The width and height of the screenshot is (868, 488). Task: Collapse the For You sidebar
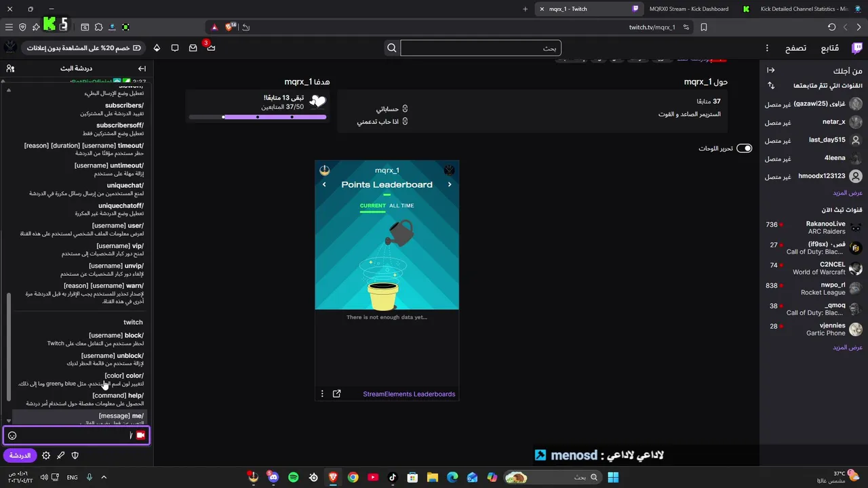tap(771, 70)
